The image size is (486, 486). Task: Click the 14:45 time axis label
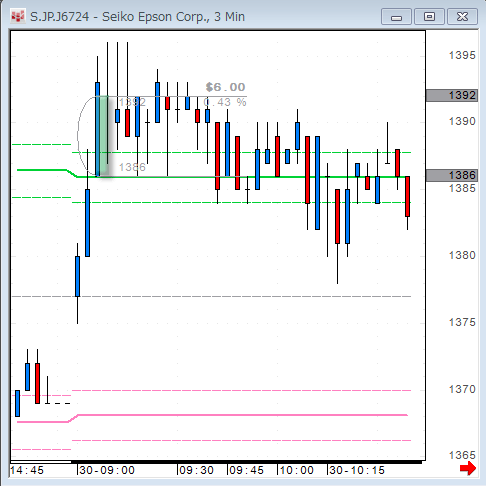(x=27, y=470)
